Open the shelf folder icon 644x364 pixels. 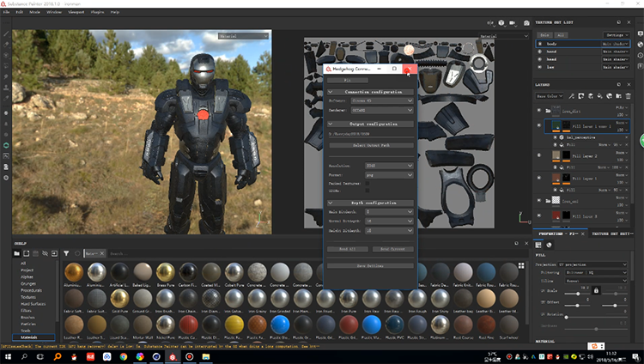point(16,253)
